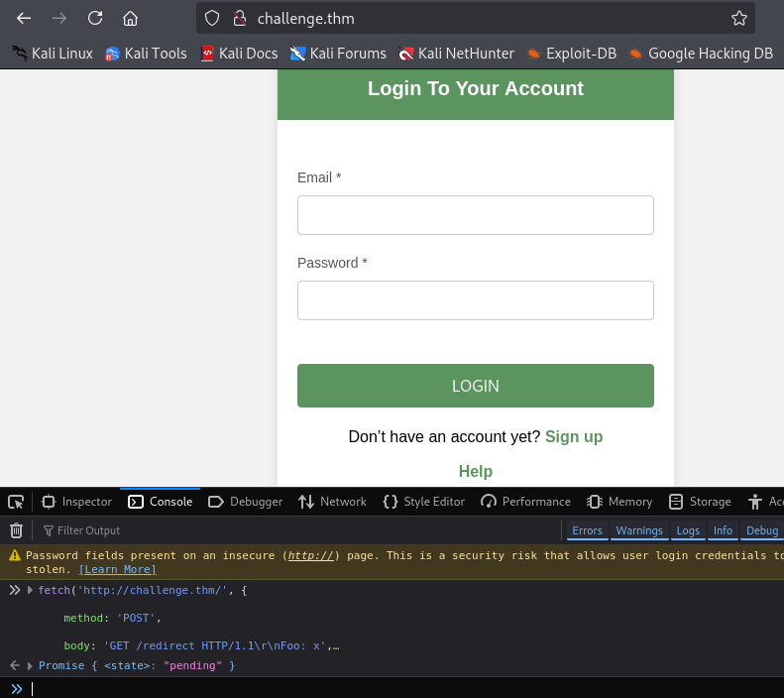The image size is (784, 698).
Task: Click the green LOGIN button
Action: [x=476, y=386]
